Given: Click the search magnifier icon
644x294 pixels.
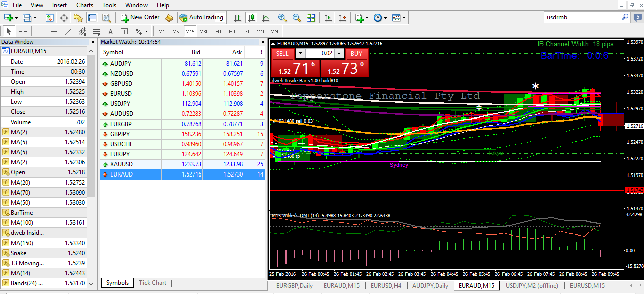Looking at the screenshot, I should pyautogui.click(x=625, y=17).
